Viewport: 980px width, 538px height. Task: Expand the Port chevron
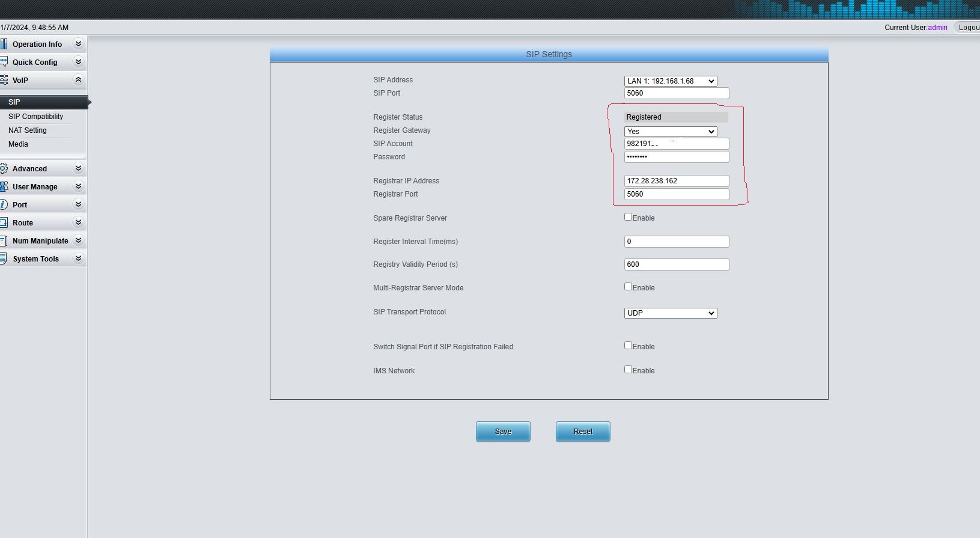[x=78, y=204]
